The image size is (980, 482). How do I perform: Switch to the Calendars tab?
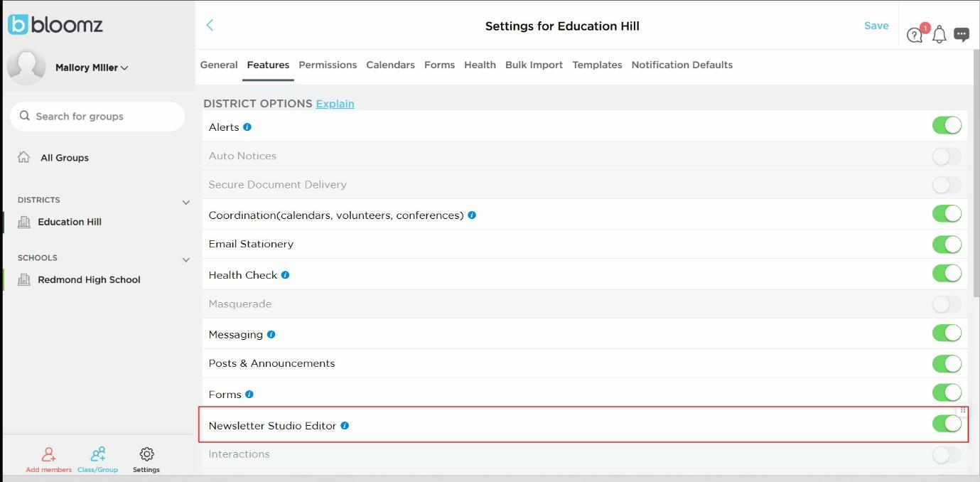coord(390,65)
